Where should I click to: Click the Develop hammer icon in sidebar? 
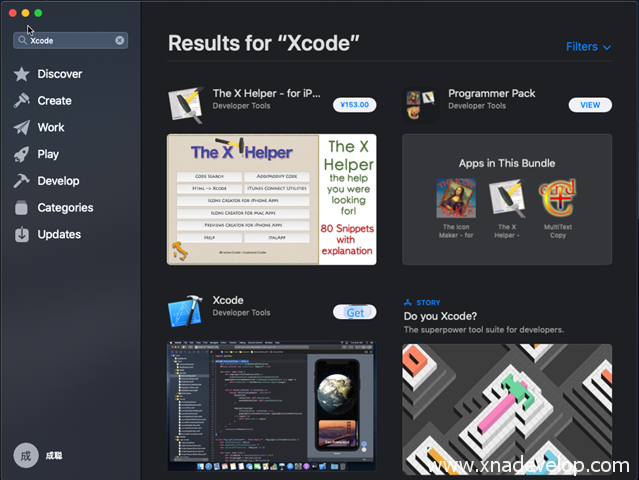pyautogui.click(x=21, y=181)
